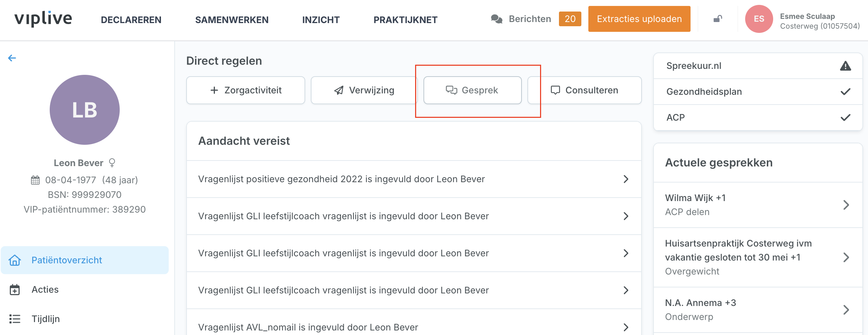
Task: Click the Extracties uploaden button
Action: (639, 19)
